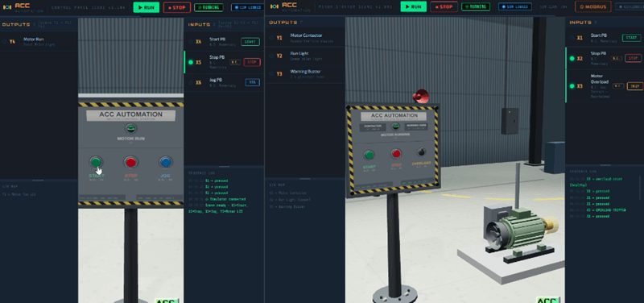The image size is (644, 303).
Task: Toggle the X2 Stop PB indicator dot
Action: point(572,58)
